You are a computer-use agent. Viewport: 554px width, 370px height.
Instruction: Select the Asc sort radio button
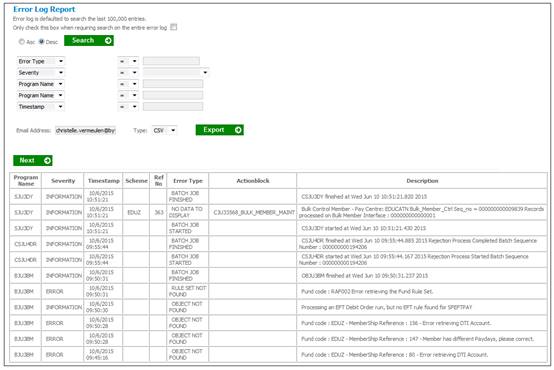click(x=22, y=42)
